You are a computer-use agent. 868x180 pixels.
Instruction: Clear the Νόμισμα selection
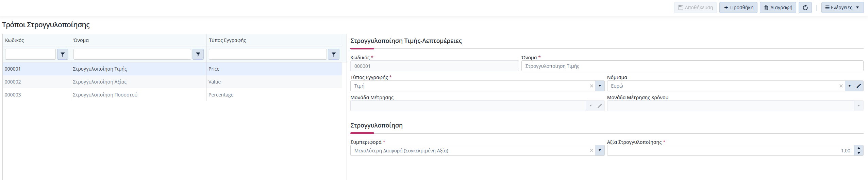(x=841, y=86)
